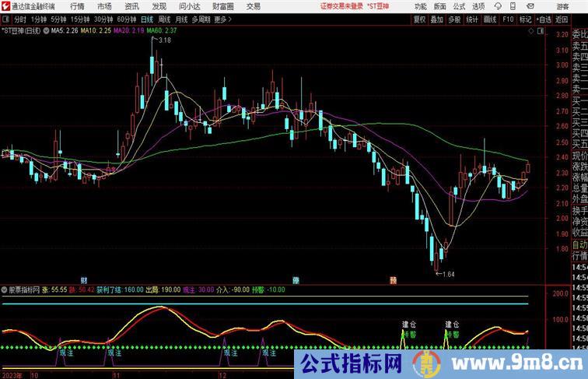Select the 15分钟 period tab
Screen dimensions: 588x379
point(79,19)
